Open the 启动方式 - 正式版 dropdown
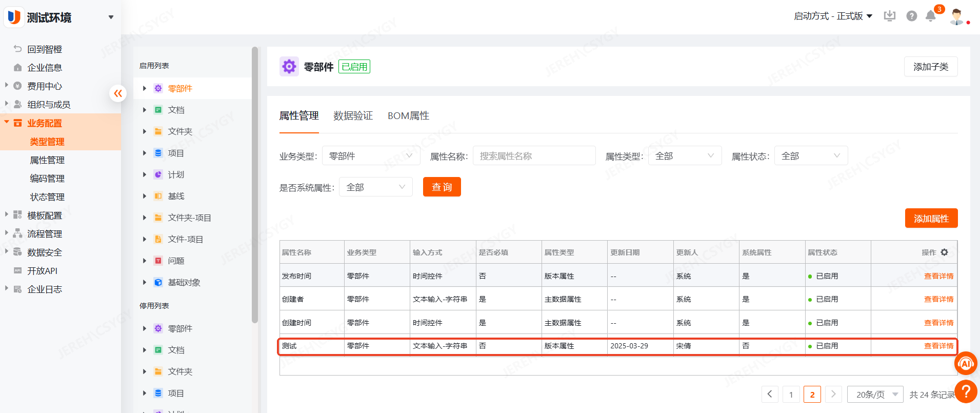Screen dimensions: 980x413 [x=833, y=16]
